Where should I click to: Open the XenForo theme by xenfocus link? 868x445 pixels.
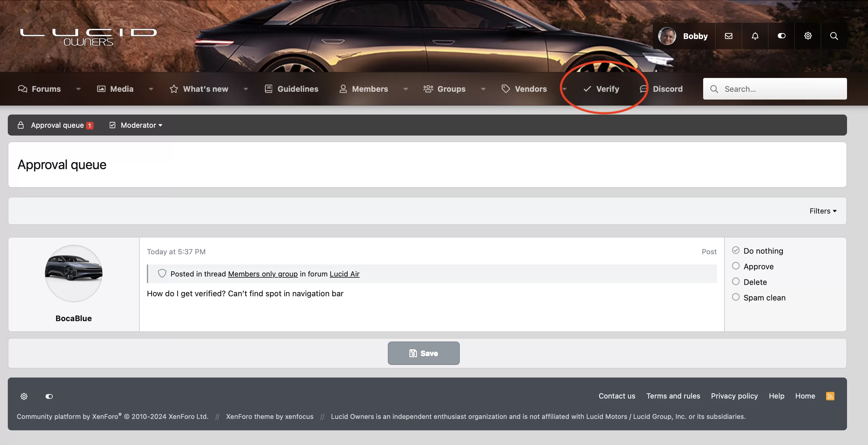[x=269, y=416]
